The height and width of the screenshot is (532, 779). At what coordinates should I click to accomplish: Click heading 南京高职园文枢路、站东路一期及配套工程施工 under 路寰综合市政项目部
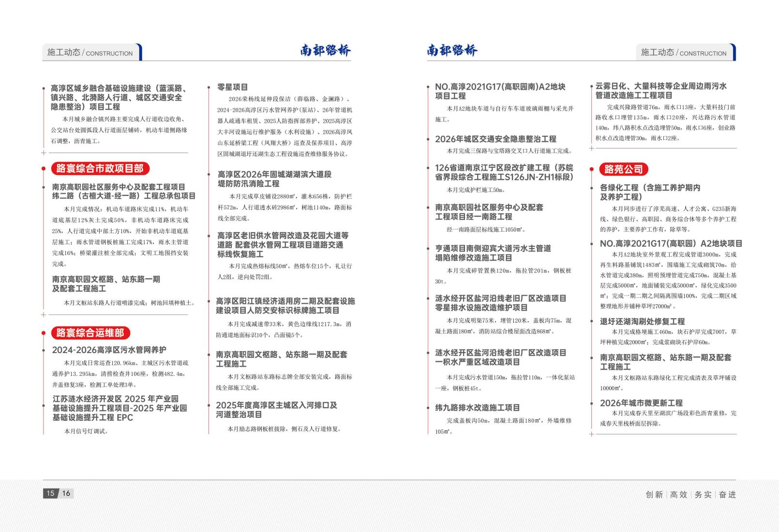click(106, 284)
